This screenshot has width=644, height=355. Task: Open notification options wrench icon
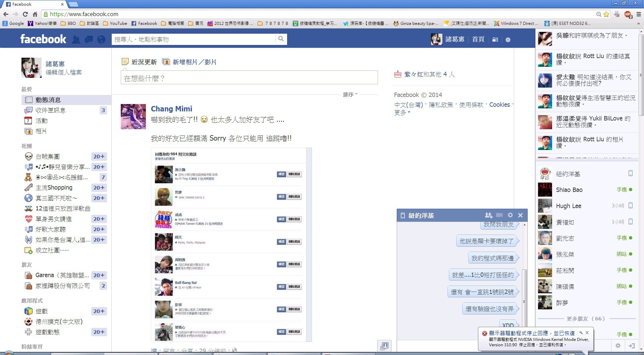tap(581, 333)
